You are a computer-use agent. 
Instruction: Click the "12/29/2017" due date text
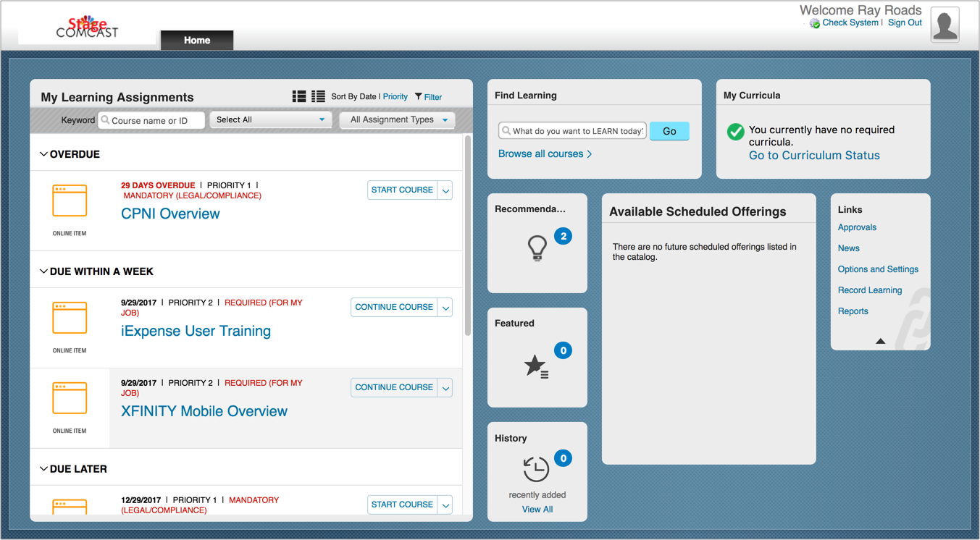tap(141, 500)
